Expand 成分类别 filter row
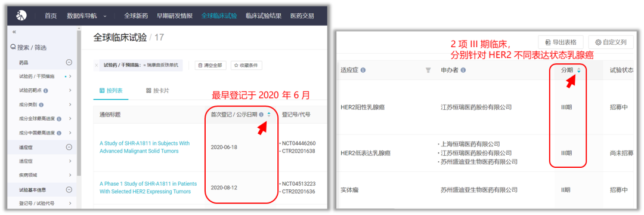This screenshot has width=644, height=215. (70, 105)
